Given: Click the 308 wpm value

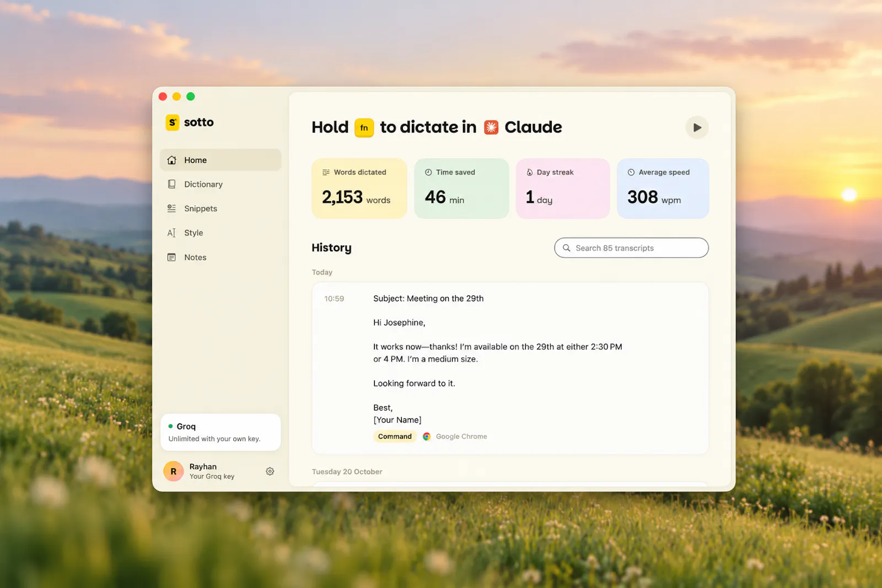Looking at the screenshot, I should [654, 197].
